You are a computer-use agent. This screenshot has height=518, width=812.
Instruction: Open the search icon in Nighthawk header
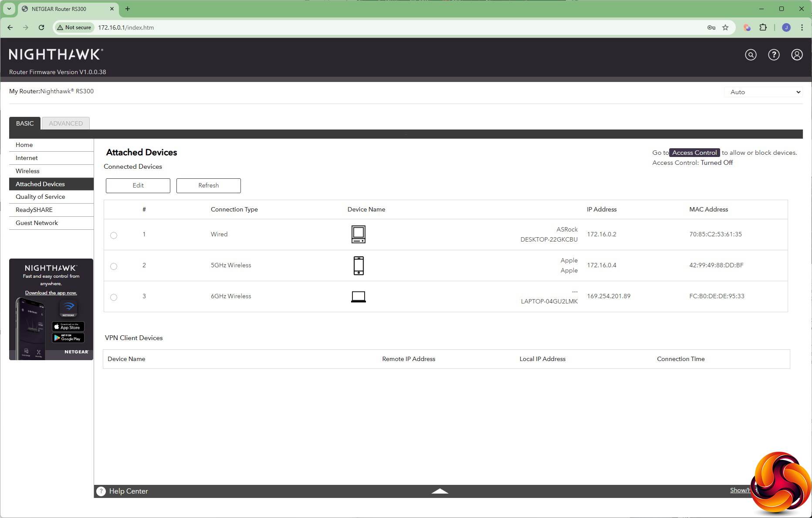tap(751, 55)
